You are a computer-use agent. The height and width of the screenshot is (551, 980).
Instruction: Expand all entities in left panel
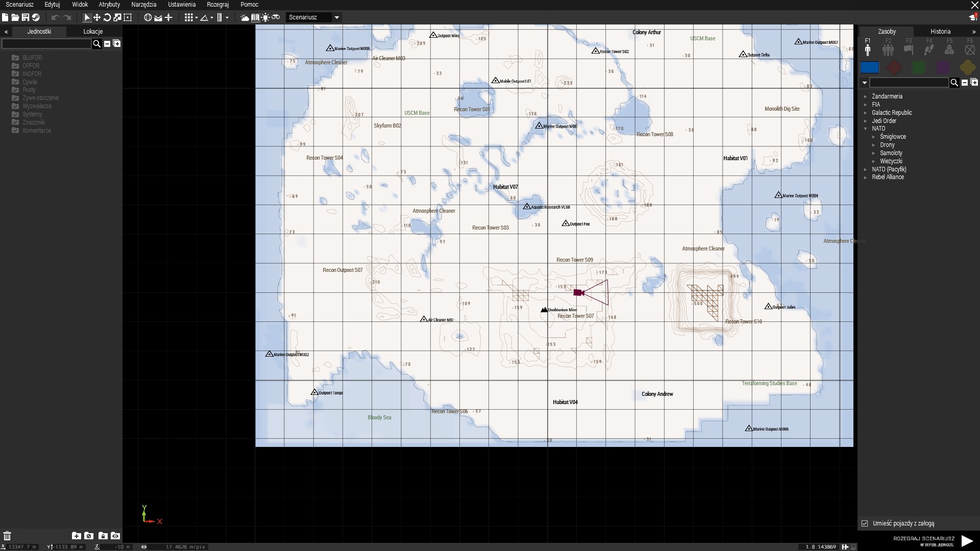[117, 43]
